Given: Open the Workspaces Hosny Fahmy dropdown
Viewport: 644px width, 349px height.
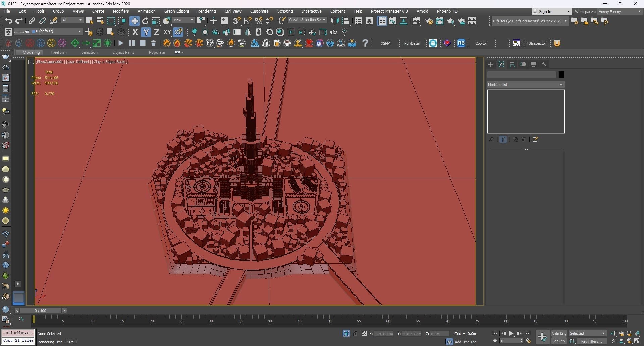Looking at the screenshot, I should coord(620,12).
